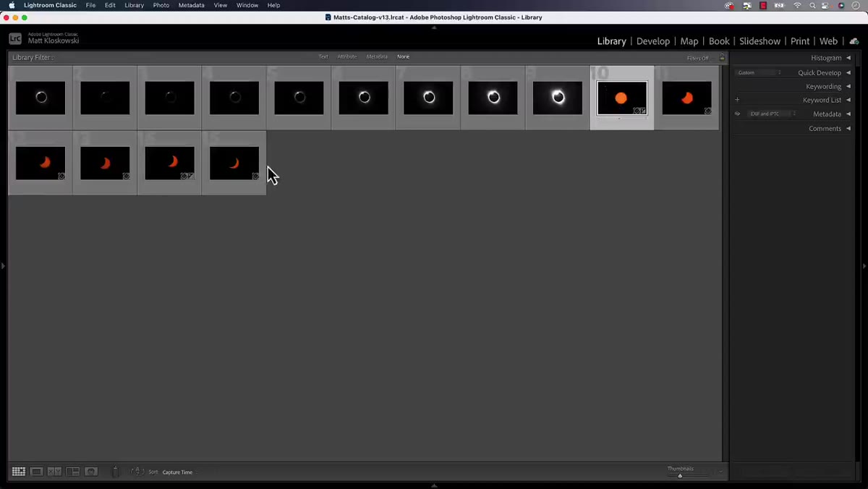Open Compare view (X|Y) icon
Image resolution: width=868 pixels, height=489 pixels.
(55, 472)
